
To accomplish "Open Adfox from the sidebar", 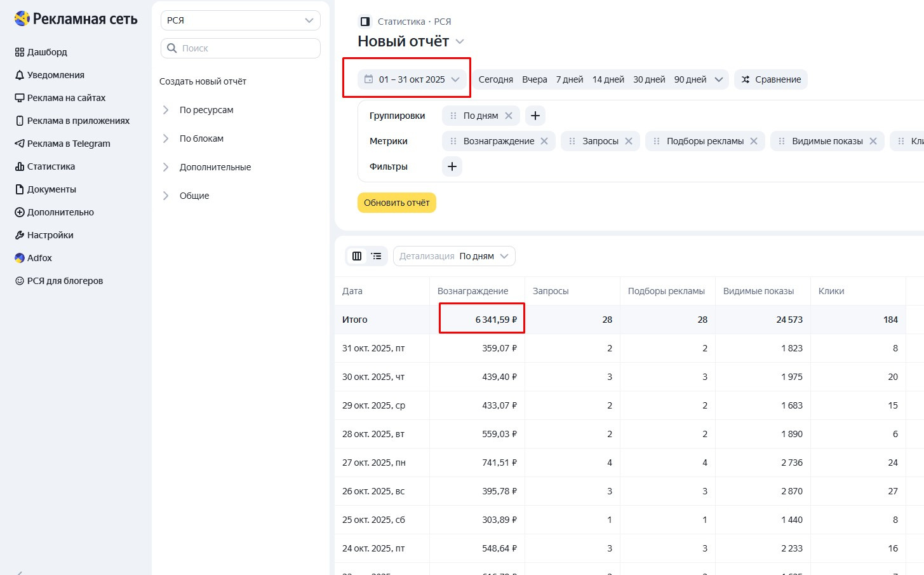I will pyautogui.click(x=39, y=258).
